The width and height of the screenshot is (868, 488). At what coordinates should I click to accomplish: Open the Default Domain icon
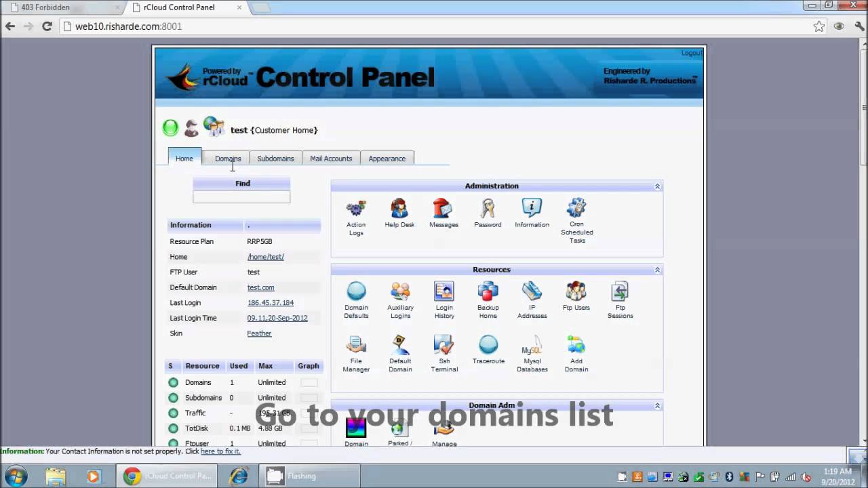400,345
